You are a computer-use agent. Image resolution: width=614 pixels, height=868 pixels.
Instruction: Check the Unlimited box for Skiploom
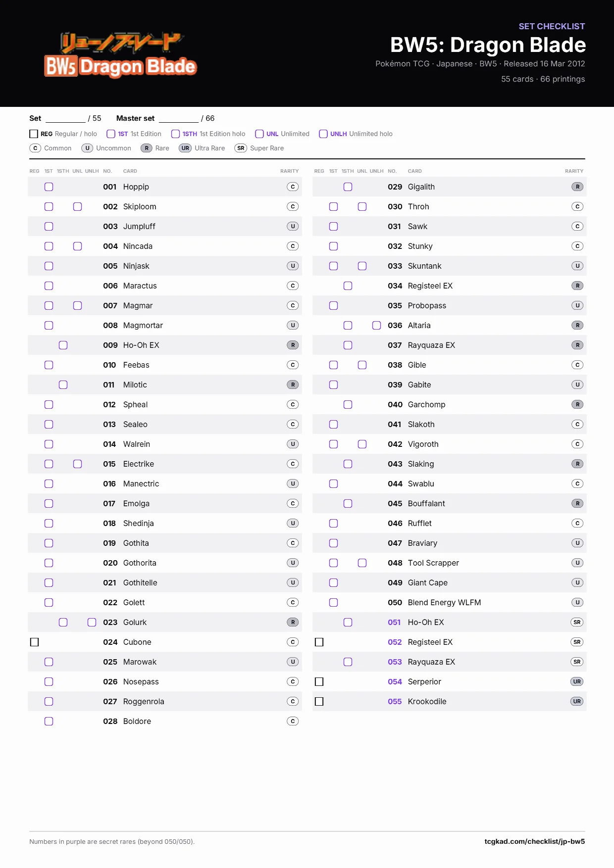click(77, 206)
